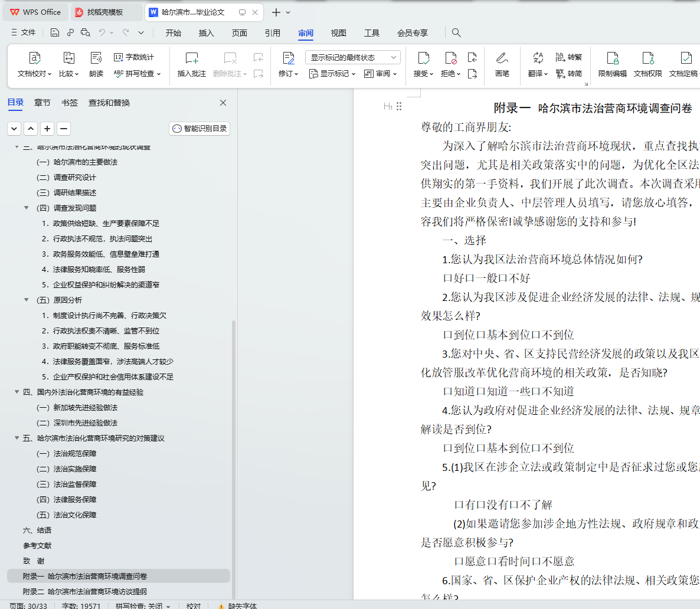Image resolution: width=700 pixels, height=609 pixels.
Task: Open 限制编辑 restrict editing
Action: pos(613,64)
